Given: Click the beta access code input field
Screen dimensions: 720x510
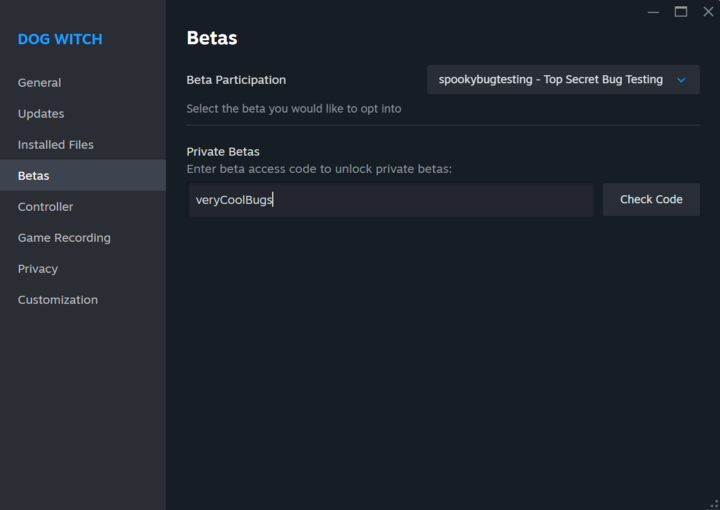Looking at the screenshot, I should 390,200.
